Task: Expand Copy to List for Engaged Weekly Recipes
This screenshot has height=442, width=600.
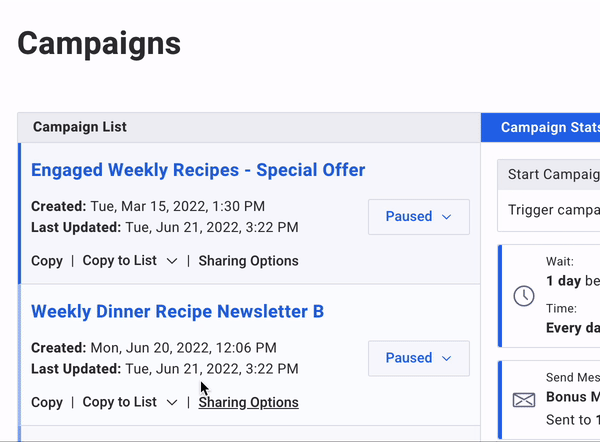Action: [130, 261]
